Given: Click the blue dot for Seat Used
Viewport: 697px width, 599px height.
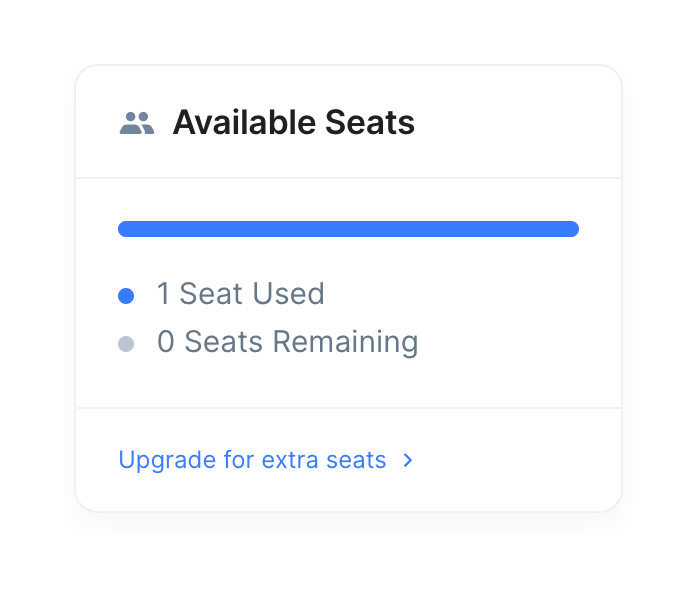Looking at the screenshot, I should 126,295.
